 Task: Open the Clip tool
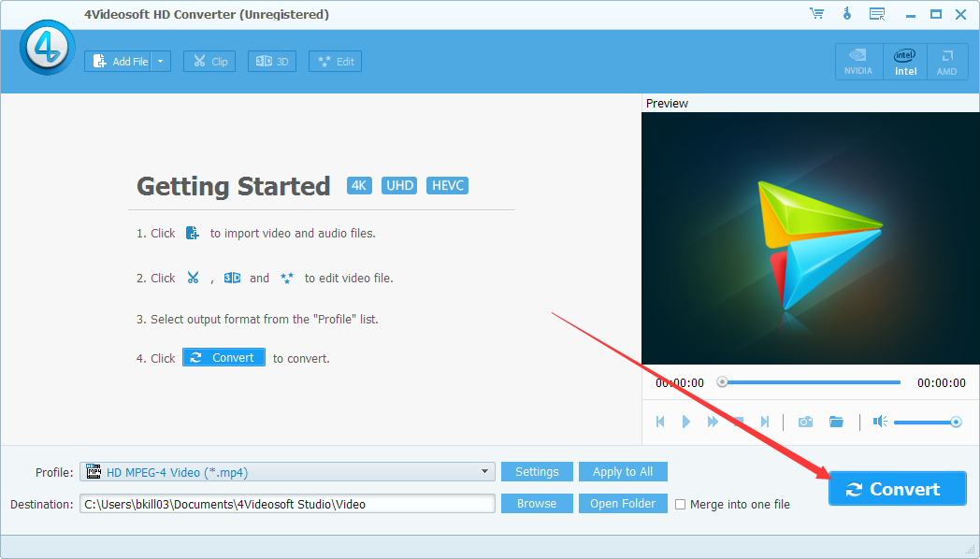[x=209, y=61]
